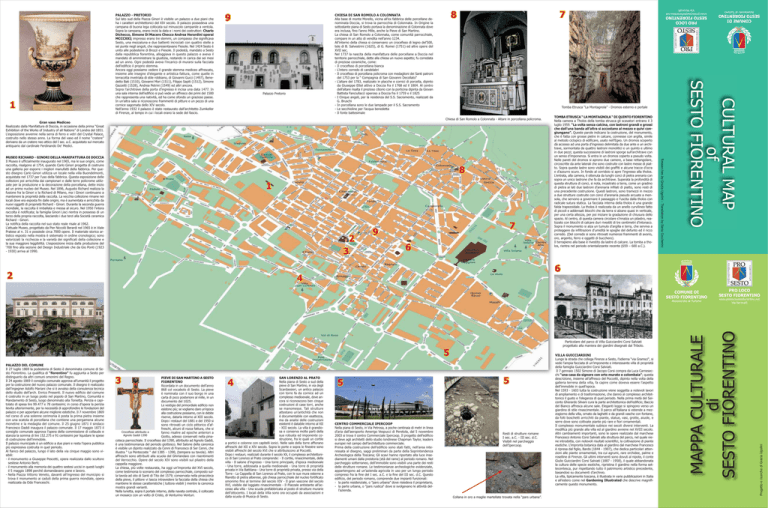The height and width of the screenshot is (508, 768).
Task: Click the Comune di Sesto Fiorentino crest on green panel
Action: coord(686,275)
